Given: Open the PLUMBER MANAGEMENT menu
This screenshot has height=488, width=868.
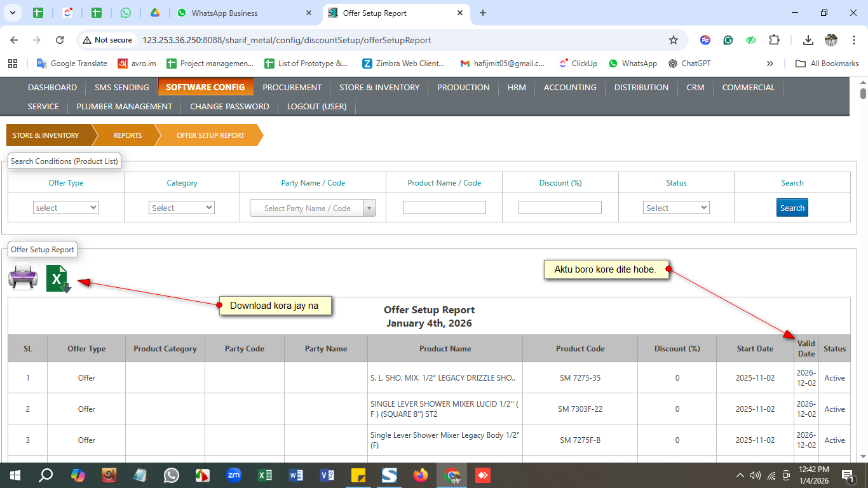Looking at the screenshot, I should pyautogui.click(x=125, y=106).
